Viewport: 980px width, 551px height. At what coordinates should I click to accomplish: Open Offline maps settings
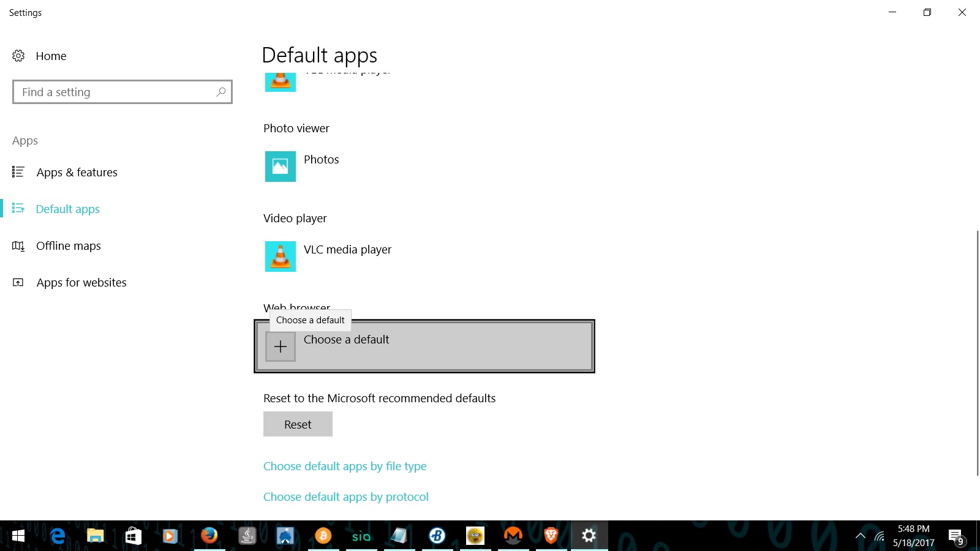click(68, 246)
